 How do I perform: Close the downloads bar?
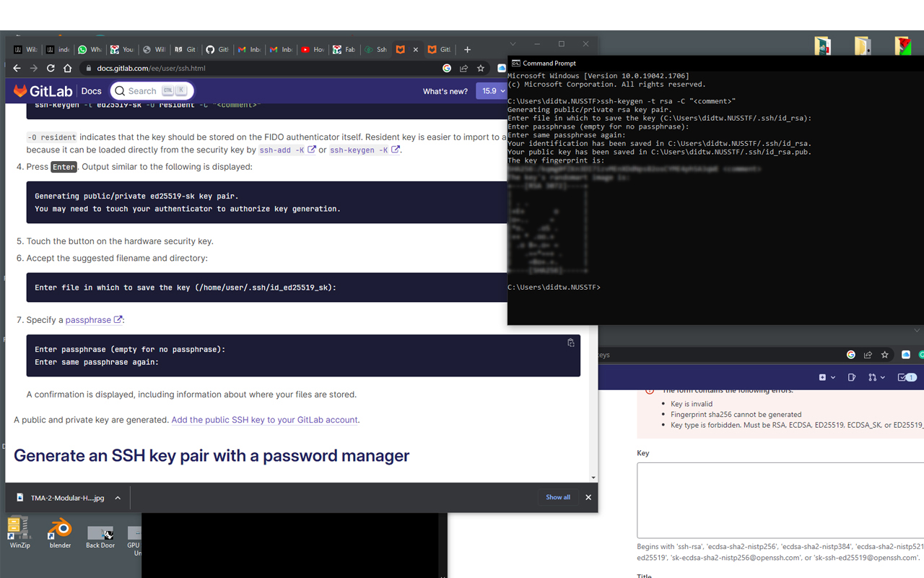click(588, 497)
